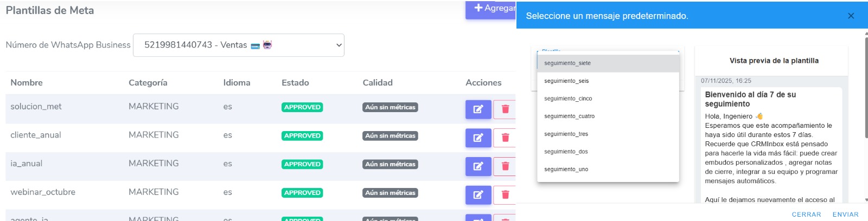Choose seguimiento_uno from the list
Image resolution: width=868 pixels, height=221 pixels.
pos(608,169)
